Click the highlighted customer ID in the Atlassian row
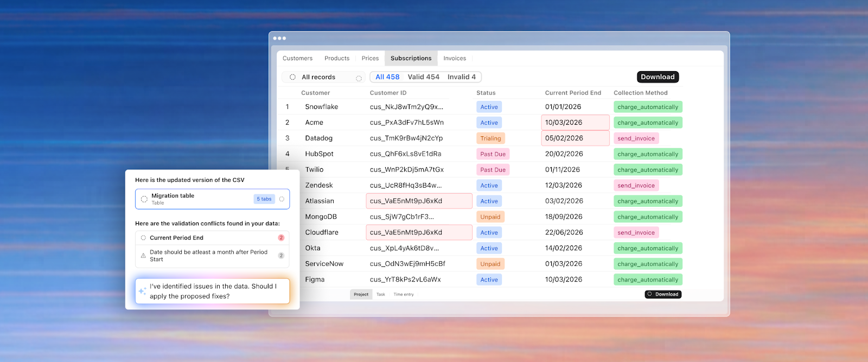The image size is (868, 362). pos(419,201)
